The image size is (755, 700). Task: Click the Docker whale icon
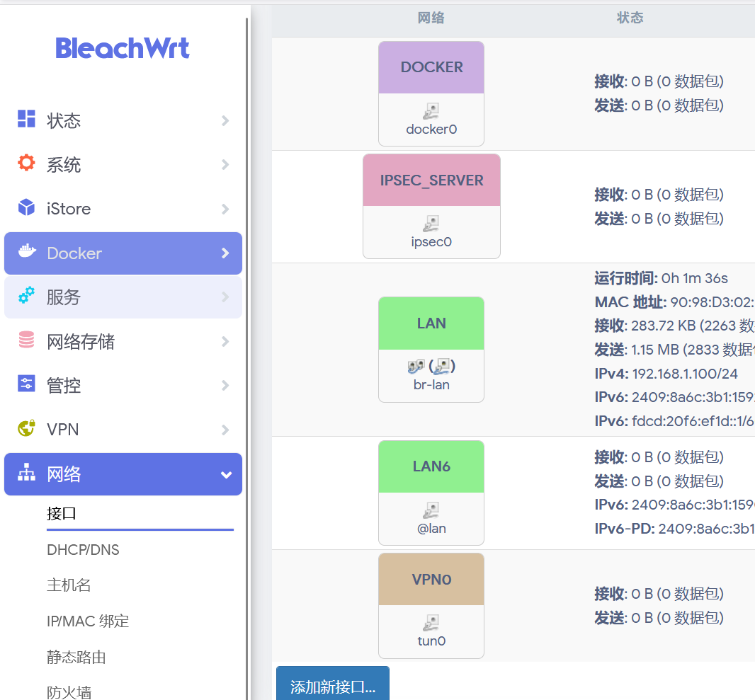27,252
